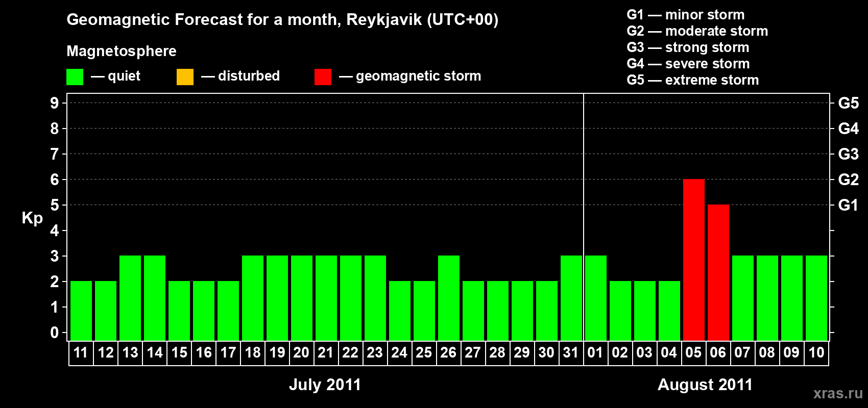Screen dimensions: 868x408
Task: Click the '— quiet' legend text
Action: pos(115,76)
